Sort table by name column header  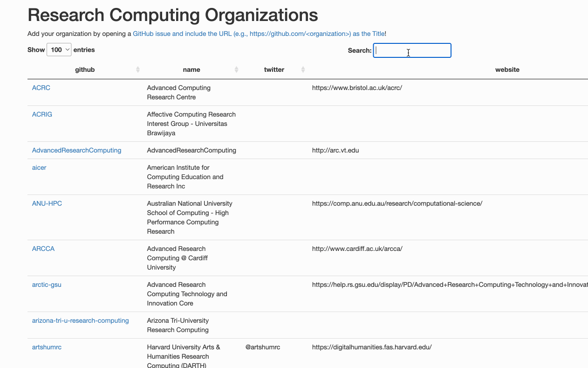pos(191,69)
